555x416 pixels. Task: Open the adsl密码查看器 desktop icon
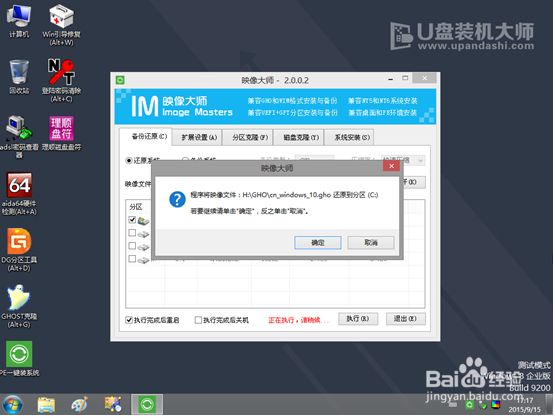click(19, 136)
